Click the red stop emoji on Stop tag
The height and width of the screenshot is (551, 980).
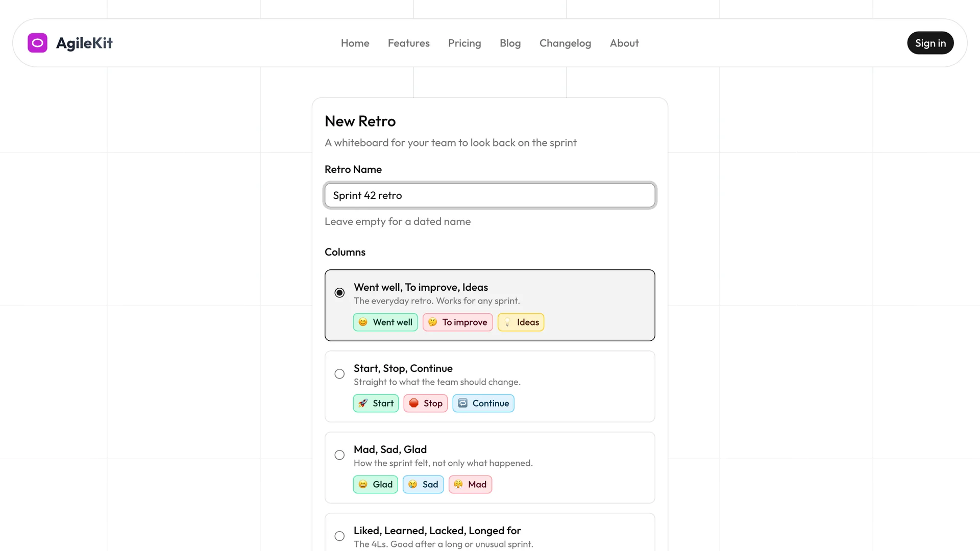[x=413, y=403]
